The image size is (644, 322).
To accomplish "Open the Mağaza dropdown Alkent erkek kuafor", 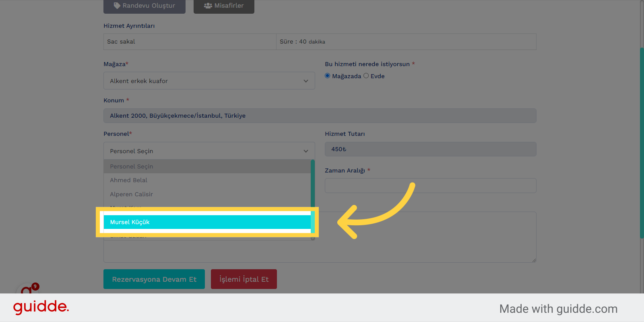I will [x=209, y=81].
